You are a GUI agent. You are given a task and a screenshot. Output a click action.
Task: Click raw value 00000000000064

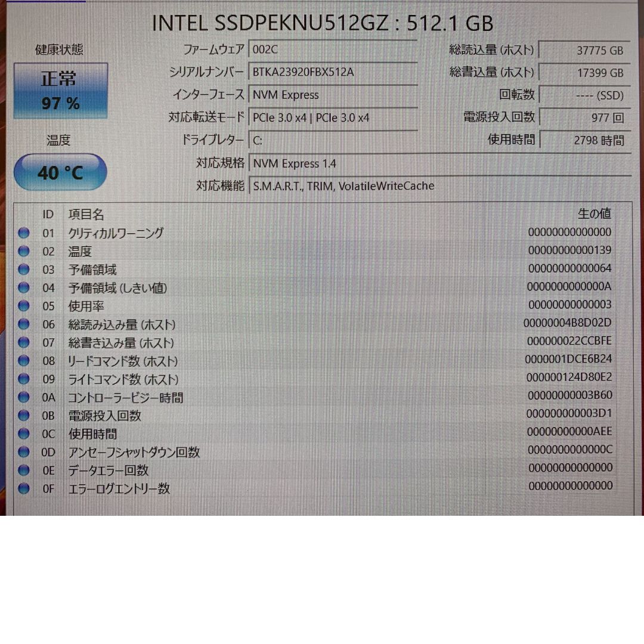pos(569,268)
